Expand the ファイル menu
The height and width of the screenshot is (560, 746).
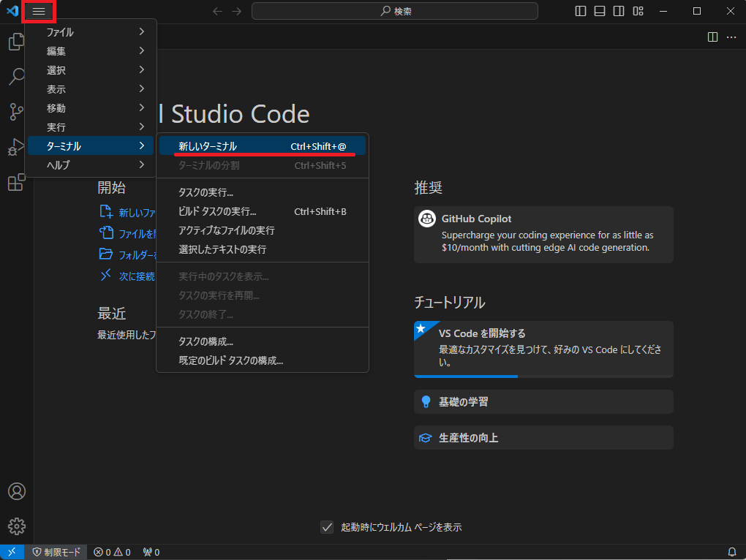(x=91, y=32)
